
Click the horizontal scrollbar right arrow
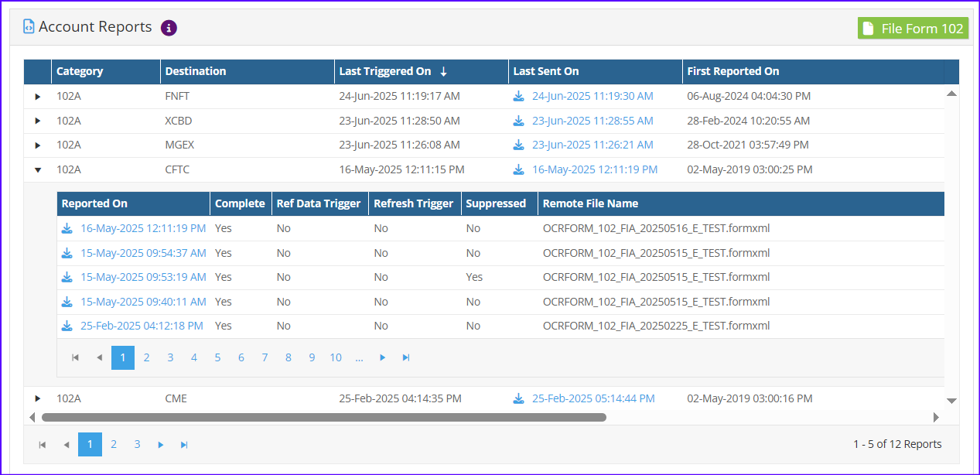coord(937,417)
